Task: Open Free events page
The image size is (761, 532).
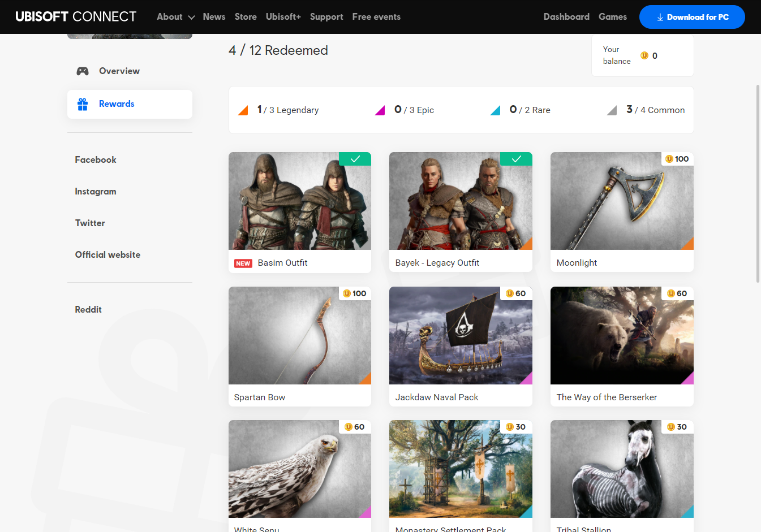Action: tap(376, 17)
